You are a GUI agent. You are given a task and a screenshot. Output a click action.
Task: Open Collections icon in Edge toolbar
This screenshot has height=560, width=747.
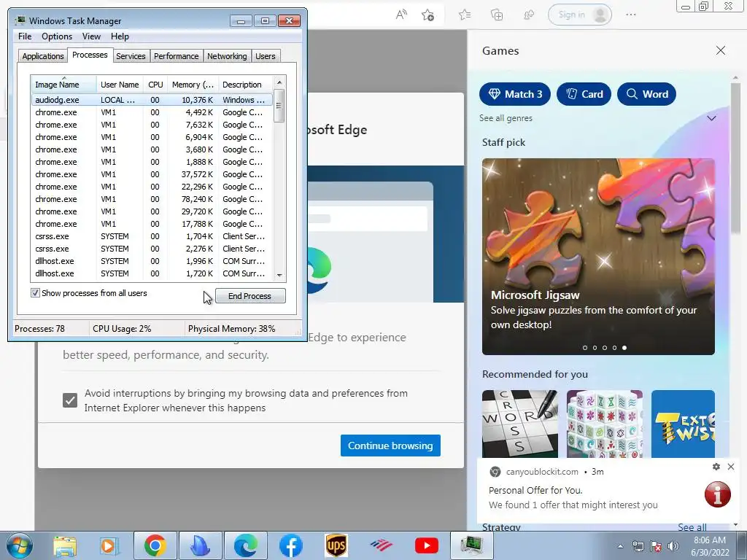coord(496,15)
